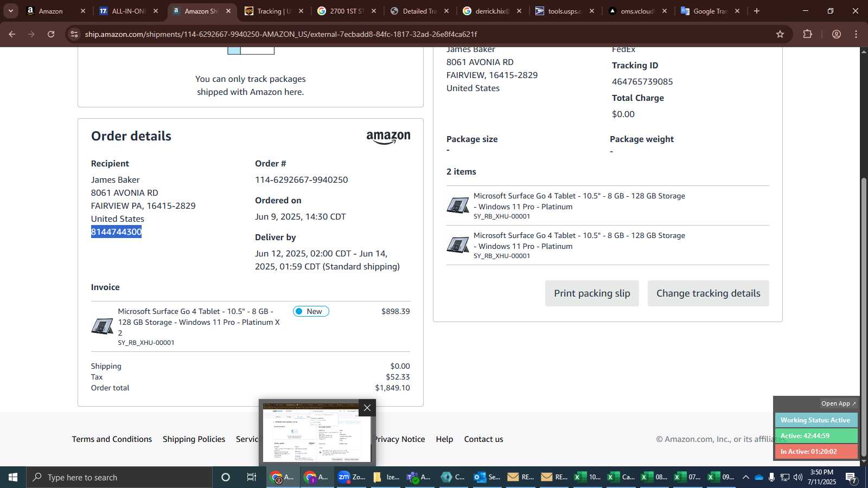Open Shipping Policies footer link
This screenshot has height=488, width=868.
pyautogui.click(x=194, y=439)
